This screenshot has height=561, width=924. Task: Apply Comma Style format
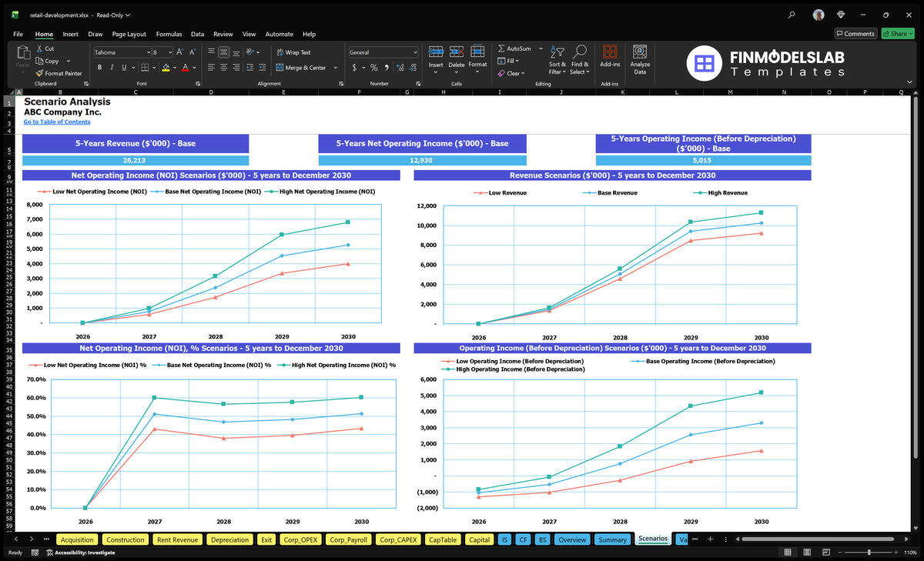(387, 68)
